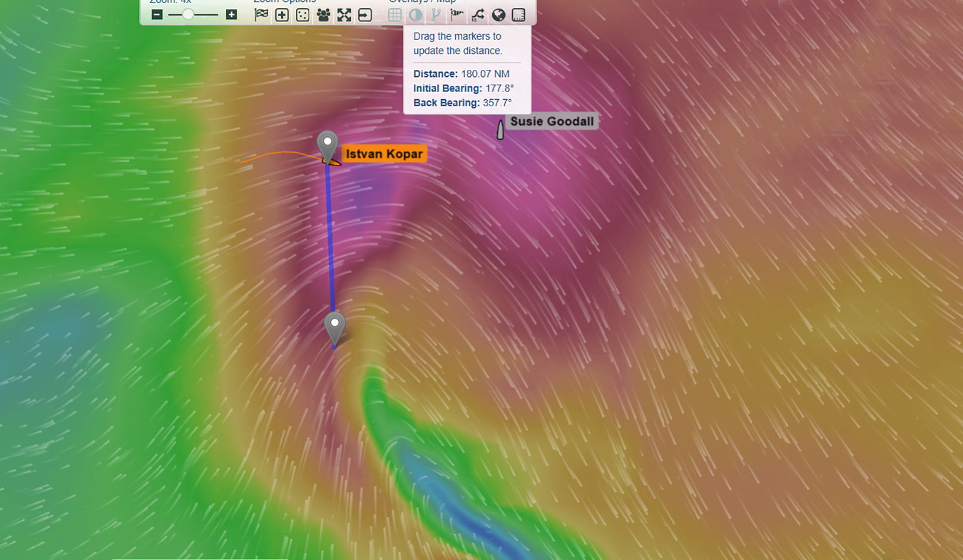Click the zoom level slider handle
The image size is (963, 560).
[188, 15]
